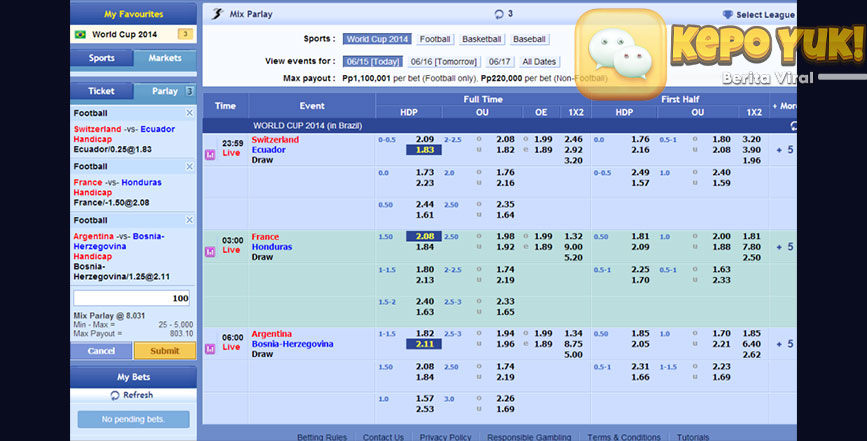Remove Argentina vs Bosnia-Herzegovina parlay selection
Image resolution: width=867 pixels, height=441 pixels.
(190, 220)
